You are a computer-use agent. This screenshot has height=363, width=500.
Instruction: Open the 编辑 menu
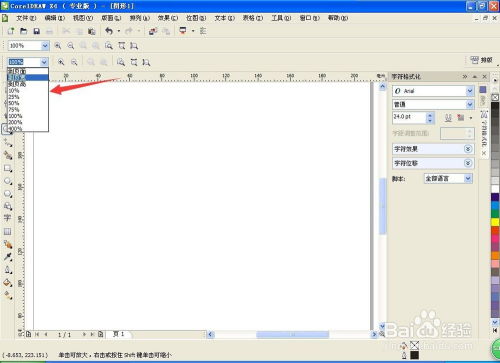[55, 18]
